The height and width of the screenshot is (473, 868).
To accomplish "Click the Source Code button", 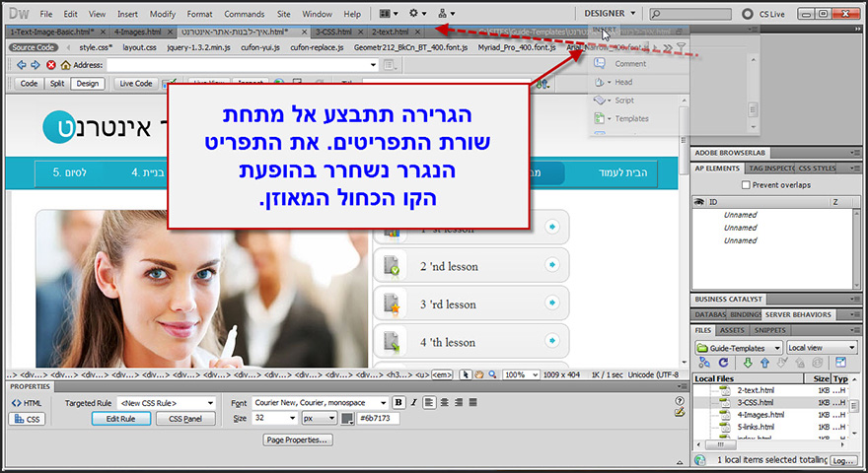I will click(34, 47).
